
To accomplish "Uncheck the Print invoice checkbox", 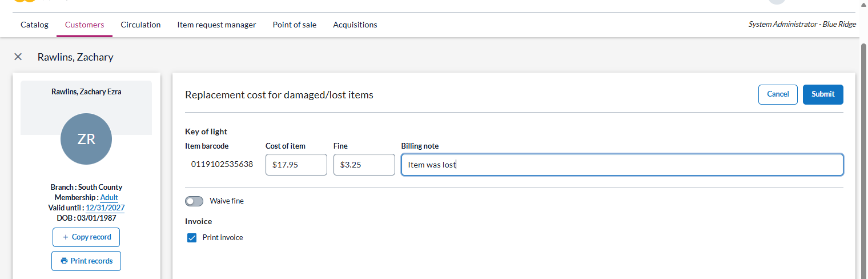I will tap(192, 238).
